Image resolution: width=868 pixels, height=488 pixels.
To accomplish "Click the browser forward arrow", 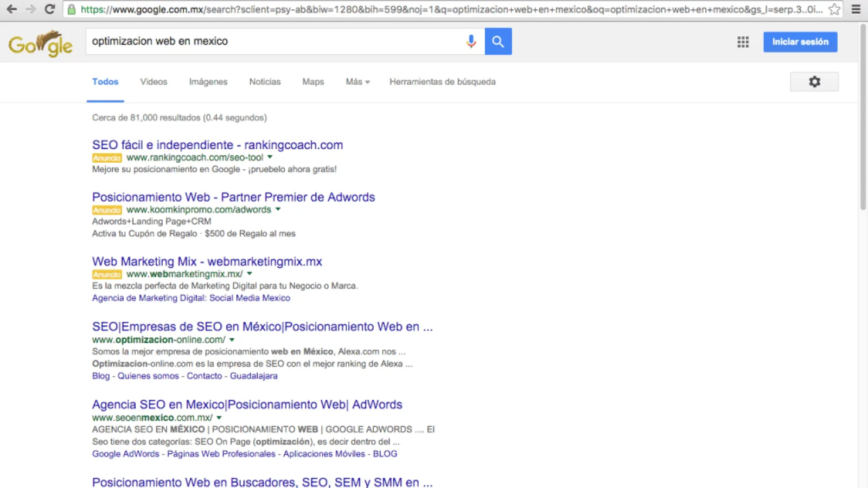I will pyautogui.click(x=31, y=9).
